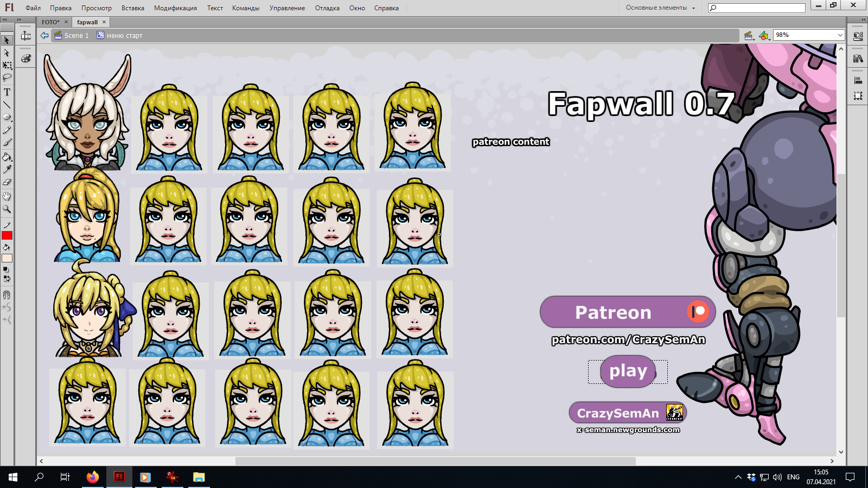Open File Explorer from the taskbar

[x=199, y=477]
